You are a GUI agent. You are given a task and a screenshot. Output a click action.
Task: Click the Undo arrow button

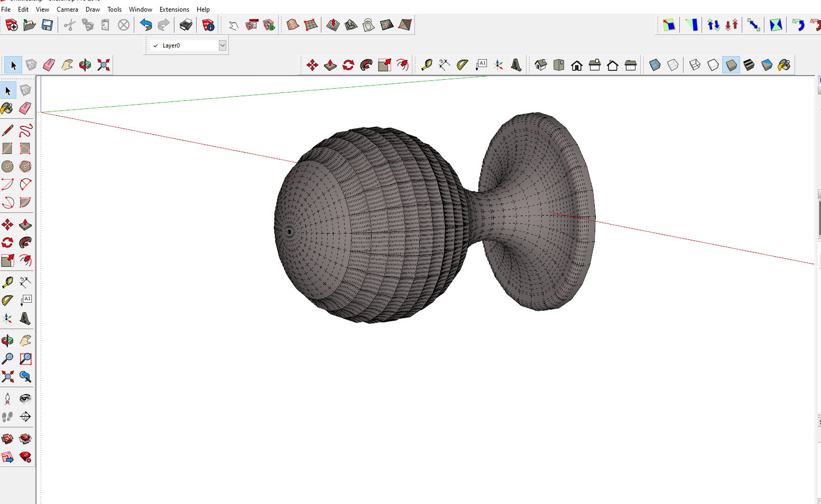click(x=146, y=25)
